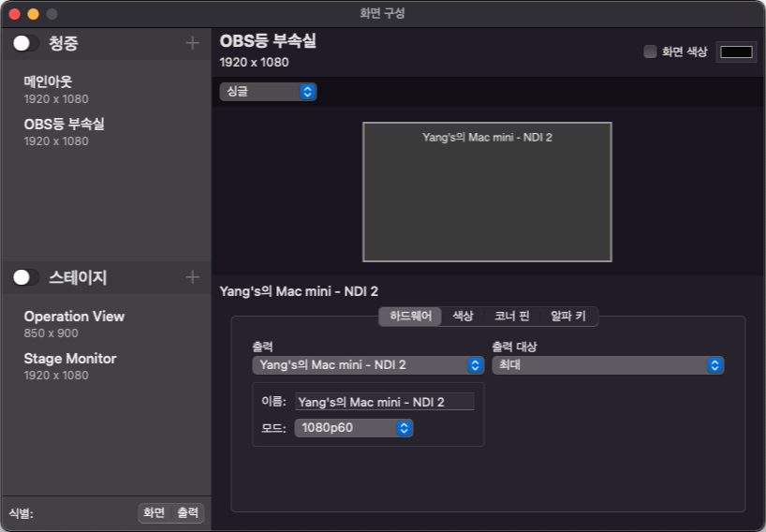
Task: Open the black screen color swatch
Action: 736,52
